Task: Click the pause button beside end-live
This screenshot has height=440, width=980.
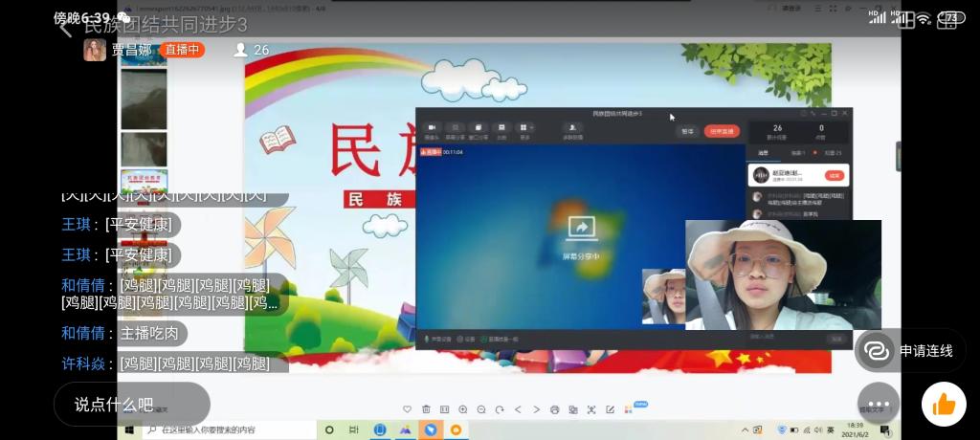Action: 686,131
